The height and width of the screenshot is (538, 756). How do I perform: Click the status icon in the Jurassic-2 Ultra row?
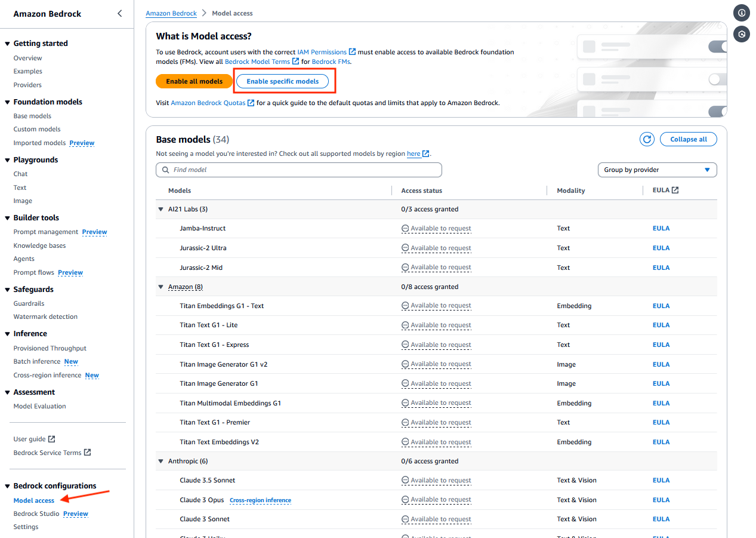point(405,248)
